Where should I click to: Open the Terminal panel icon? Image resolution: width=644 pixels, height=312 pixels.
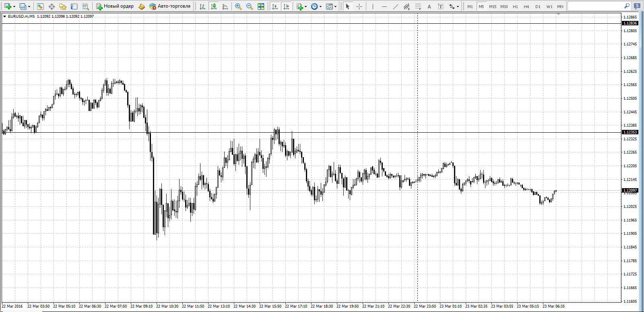tap(74, 6)
